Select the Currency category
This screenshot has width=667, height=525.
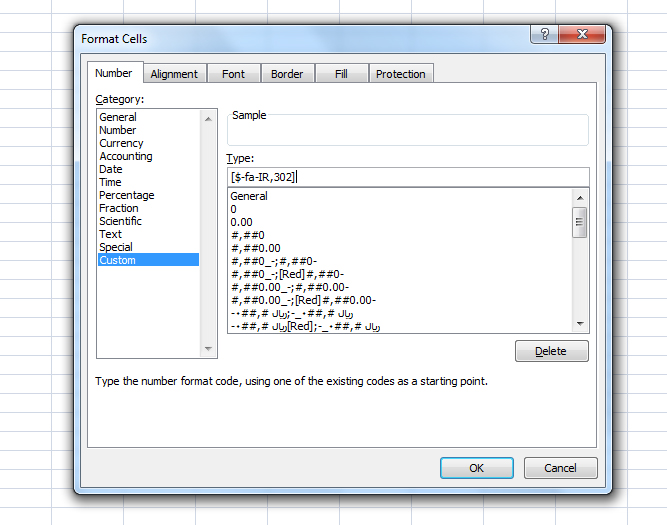click(121, 143)
